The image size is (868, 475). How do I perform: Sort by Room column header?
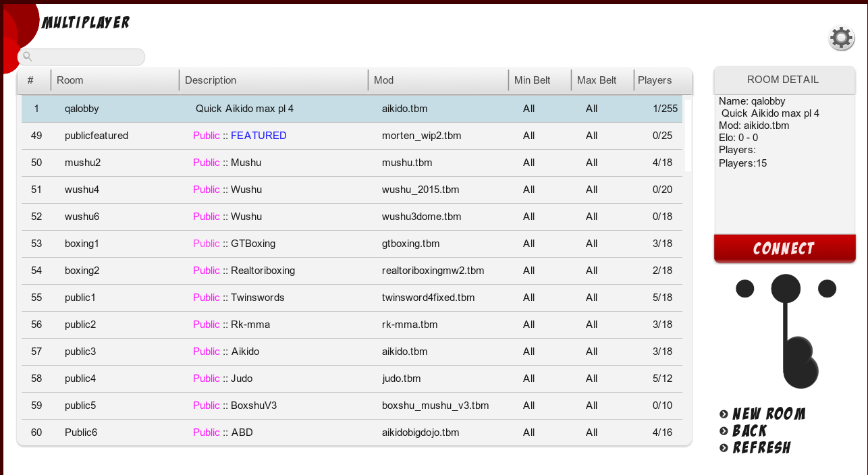pyautogui.click(x=115, y=80)
